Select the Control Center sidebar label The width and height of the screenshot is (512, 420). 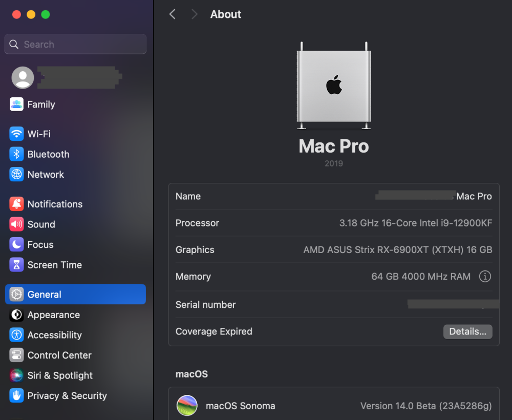click(59, 355)
